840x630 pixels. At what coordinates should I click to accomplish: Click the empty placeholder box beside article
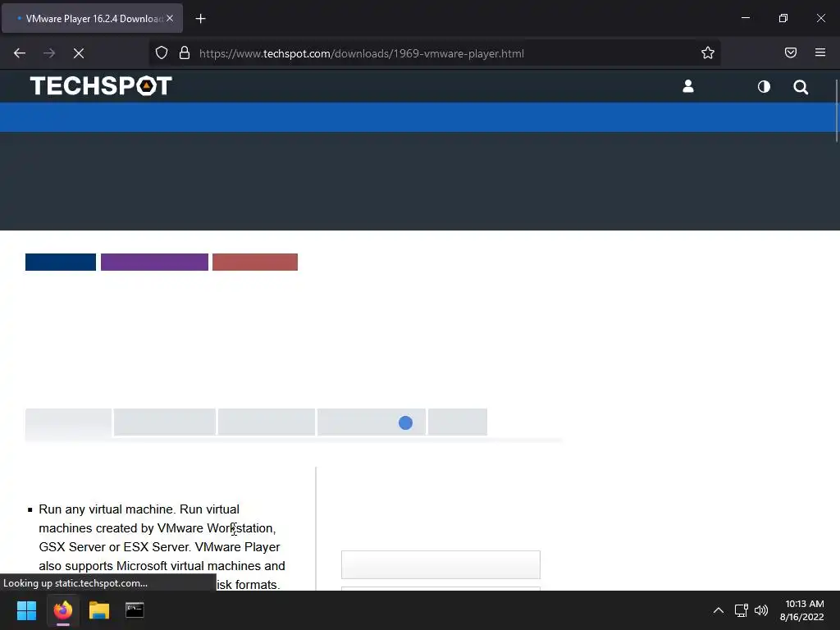pyautogui.click(x=441, y=564)
